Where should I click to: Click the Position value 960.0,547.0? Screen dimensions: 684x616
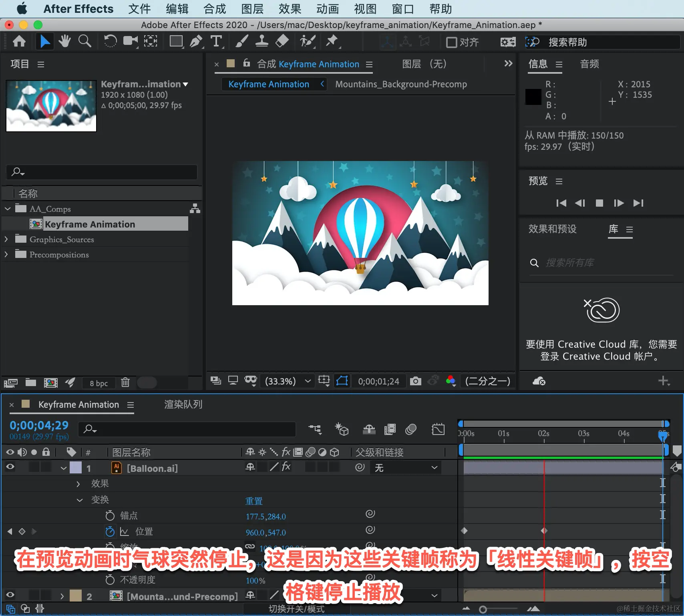[x=266, y=532]
